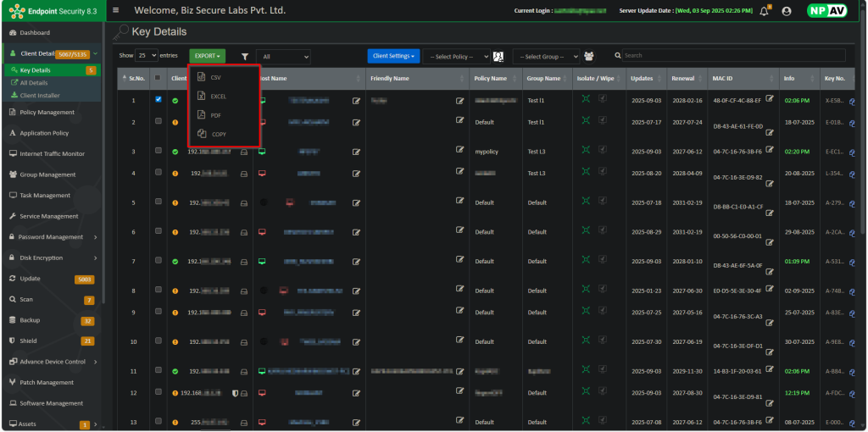This screenshot has height=432, width=868.
Task: Click the assign group icon beside Select Group
Action: 589,57
